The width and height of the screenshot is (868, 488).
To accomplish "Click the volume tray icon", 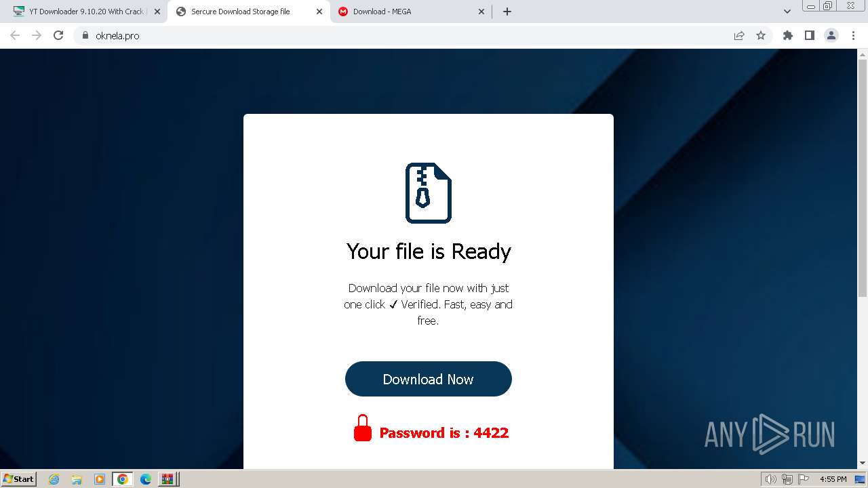I will click(770, 479).
